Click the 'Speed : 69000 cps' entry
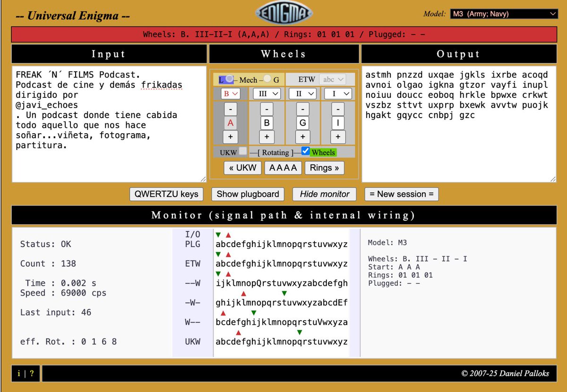 pyautogui.click(x=63, y=293)
